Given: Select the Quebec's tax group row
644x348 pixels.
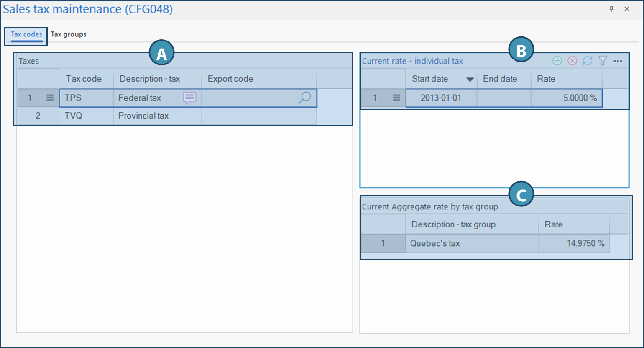Looking at the screenshot, I should (x=471, y=243).
